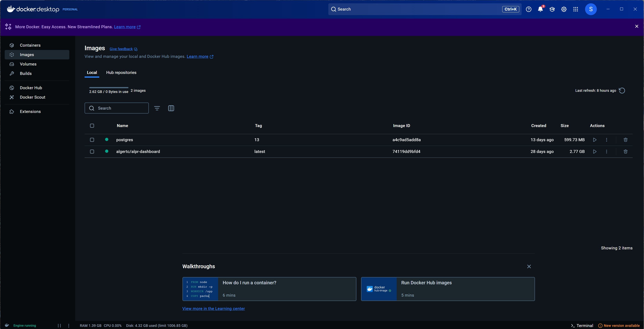Open Volumes in the sidebar

(x=37, y=64)
